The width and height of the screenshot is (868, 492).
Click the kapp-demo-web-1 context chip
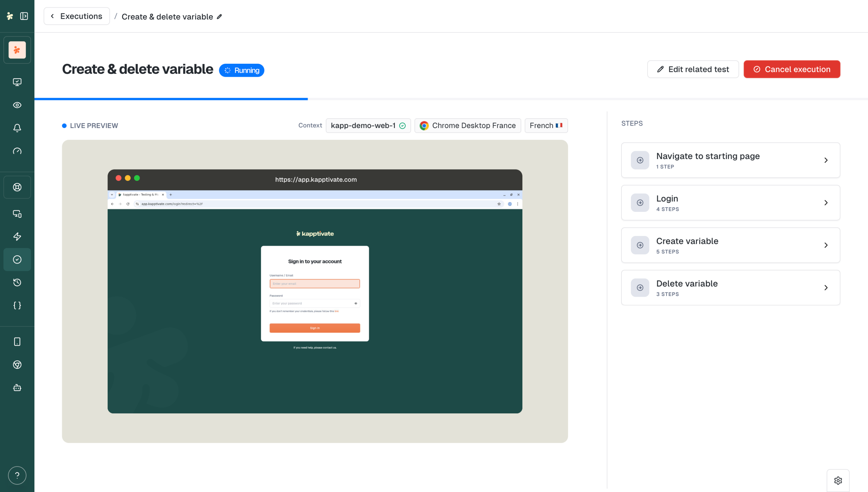click(x=368, y=126)
